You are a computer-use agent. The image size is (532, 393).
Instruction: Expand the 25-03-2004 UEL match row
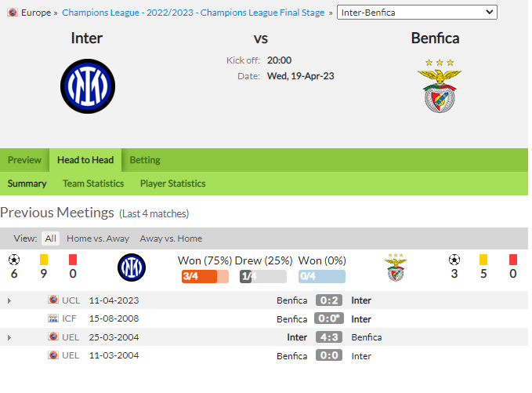tap(9, 337)
